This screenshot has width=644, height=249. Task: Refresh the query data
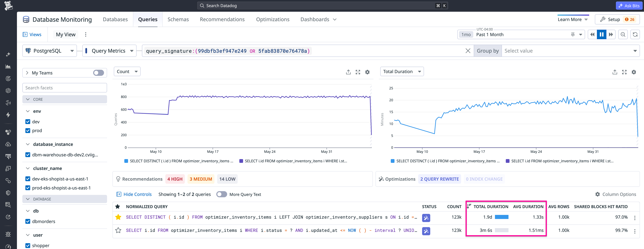(x=635, y=35)
